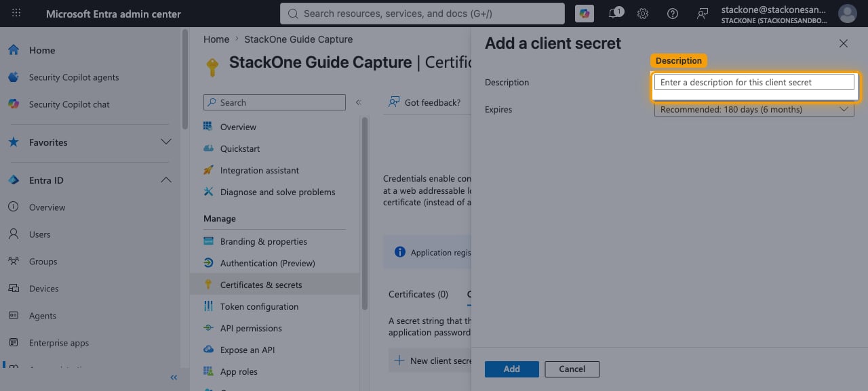Image resolution: width=868 pixels, height=391 pixels.
Task: Collapse the Entra ID section chevron
Action: click(165, 180)
